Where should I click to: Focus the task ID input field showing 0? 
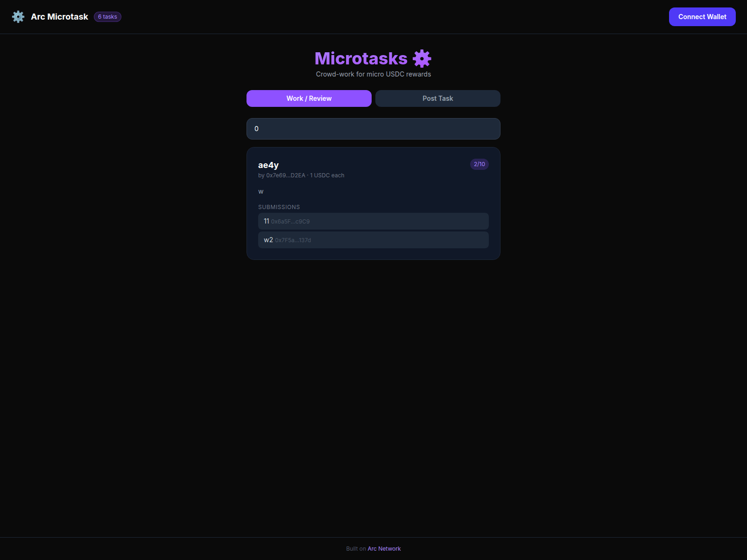(373, 129)
